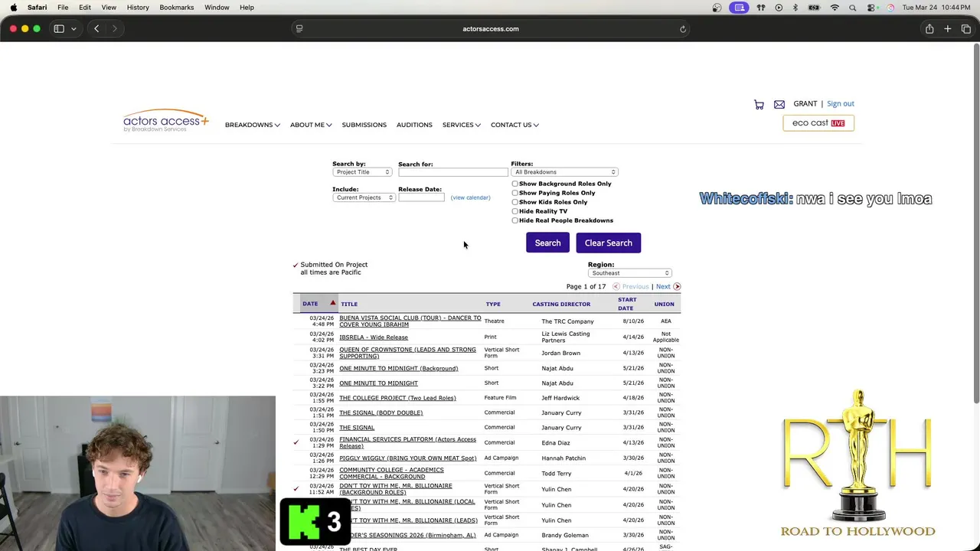
Task: Click the Safari sidebar toggle icon
Action: tap(59, 29)
